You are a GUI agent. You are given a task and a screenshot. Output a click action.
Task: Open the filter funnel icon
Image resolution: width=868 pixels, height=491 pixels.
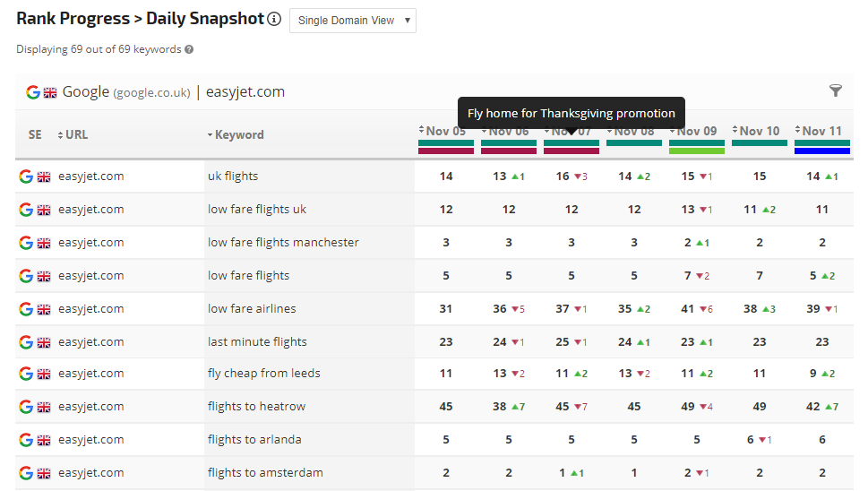836,90
